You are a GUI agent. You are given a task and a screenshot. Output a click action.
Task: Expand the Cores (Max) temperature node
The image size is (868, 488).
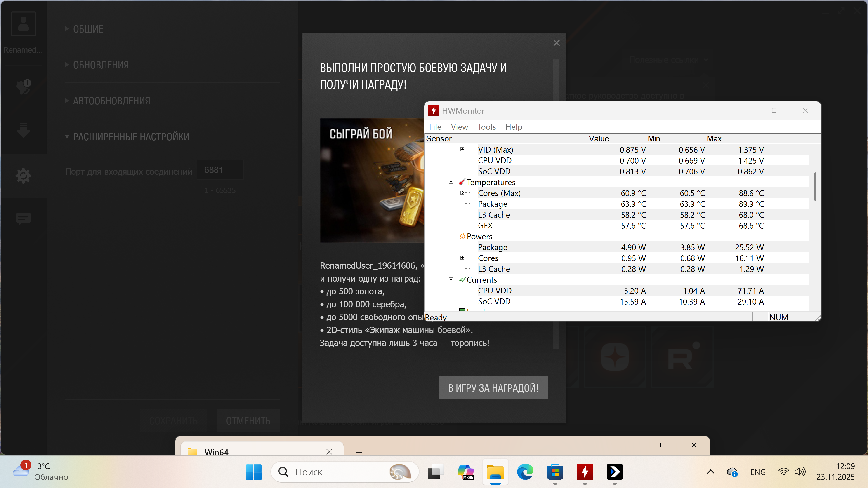tap(462, 193)
